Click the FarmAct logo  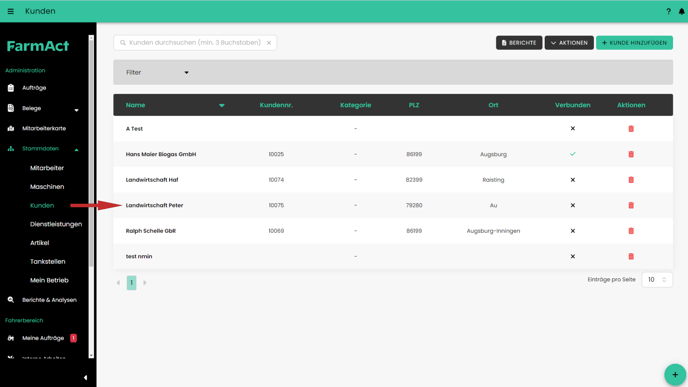38,46
